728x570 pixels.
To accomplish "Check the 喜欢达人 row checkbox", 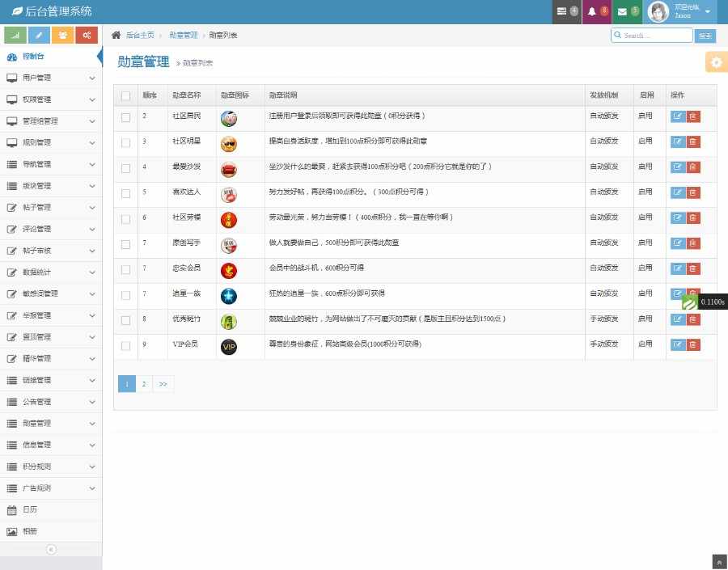I will click(x=126, y=193).
